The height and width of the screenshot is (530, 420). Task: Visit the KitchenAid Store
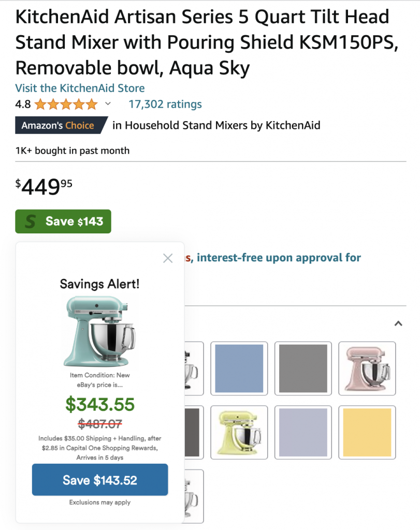(80, 88)
